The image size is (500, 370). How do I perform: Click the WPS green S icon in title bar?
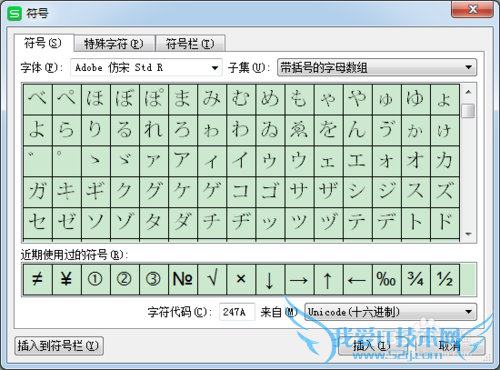coord(14,14)
